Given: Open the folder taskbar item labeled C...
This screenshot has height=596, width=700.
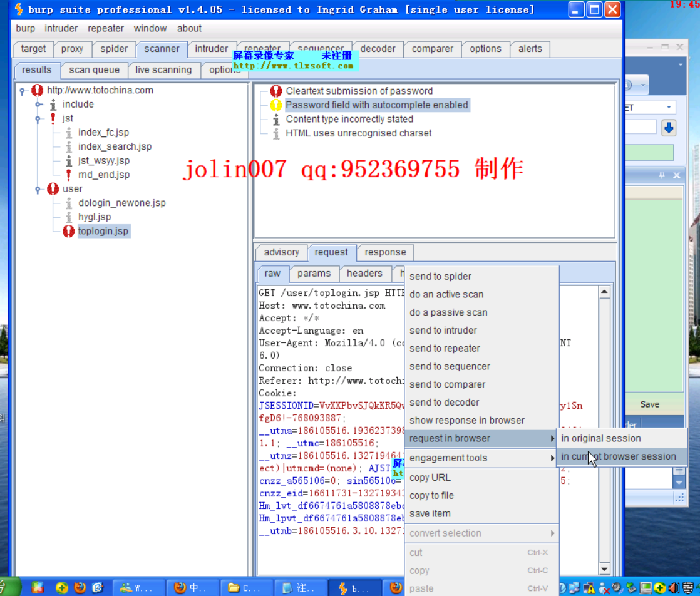Looking at the screenshot, I should pyautogui.click(x=245, y=588).
